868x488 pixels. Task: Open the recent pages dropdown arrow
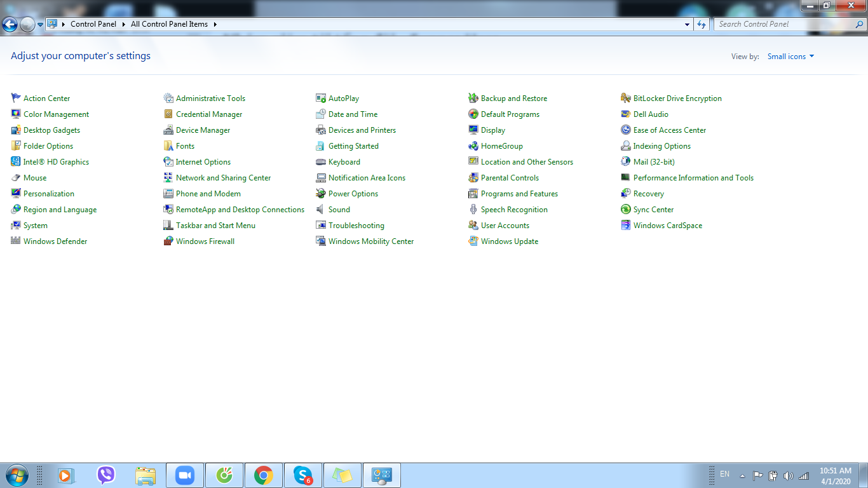coord(41,24)
